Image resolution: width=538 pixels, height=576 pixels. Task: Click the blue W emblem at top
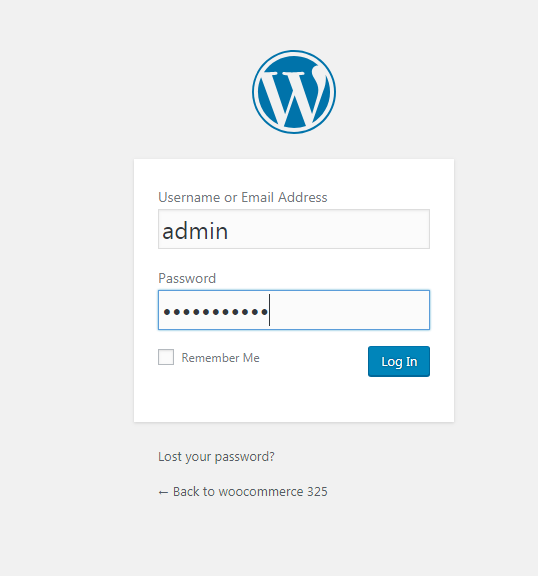tap(294, 92)
